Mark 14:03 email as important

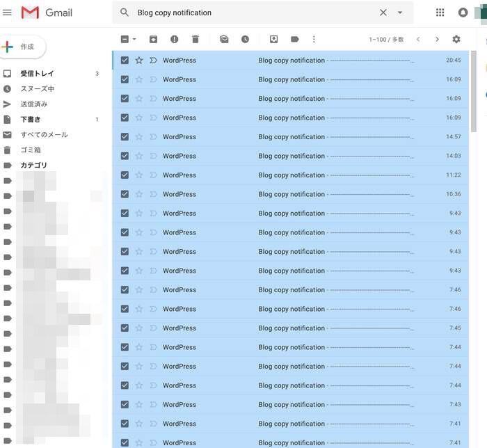click(x=153, y=156)
